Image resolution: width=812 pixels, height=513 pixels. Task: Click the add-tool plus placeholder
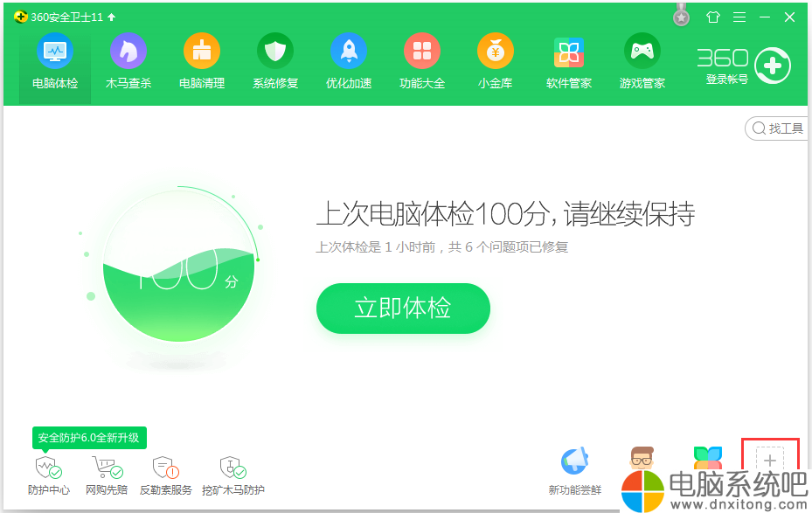click(x=769, y=459)
